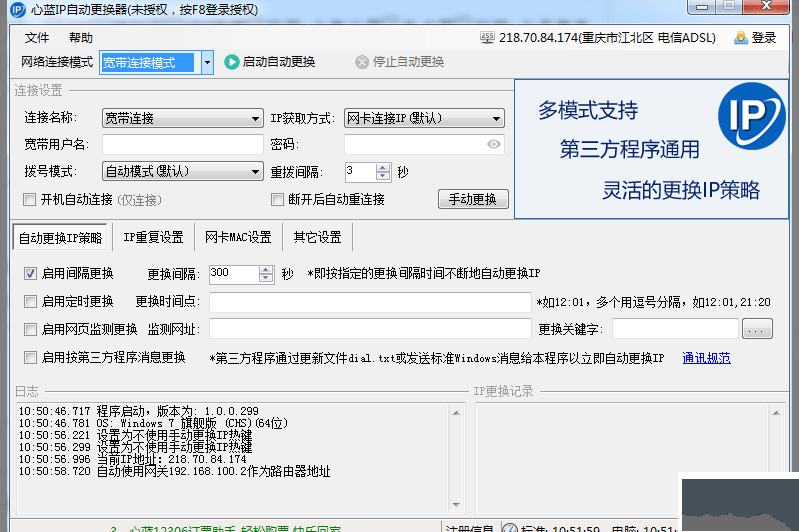The height and width of the screenshot is (532, 799).
Task: Click the network IP status icon beside 218.70.84.174
Action: pos(487,38)
